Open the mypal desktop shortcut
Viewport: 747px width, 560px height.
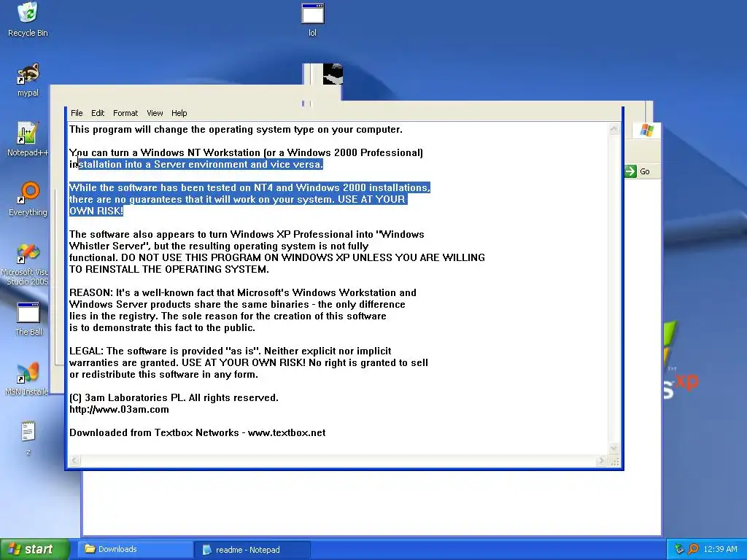28,79
